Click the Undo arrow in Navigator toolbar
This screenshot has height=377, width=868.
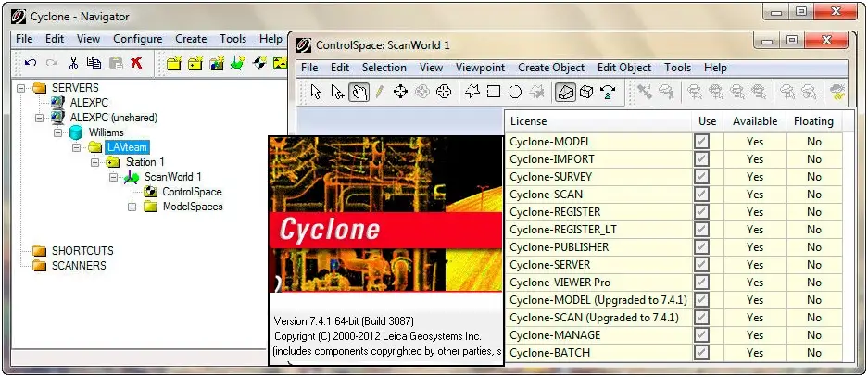(x=31, y=63)
